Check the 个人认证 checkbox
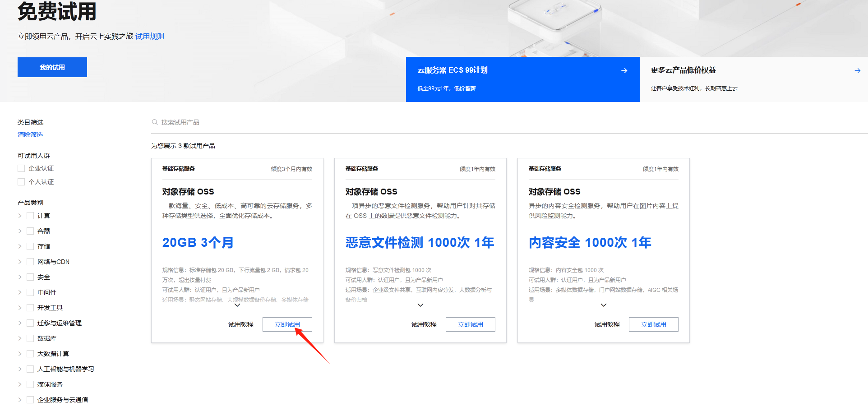Screen dimensions: 868x416 tap(21, 182)
